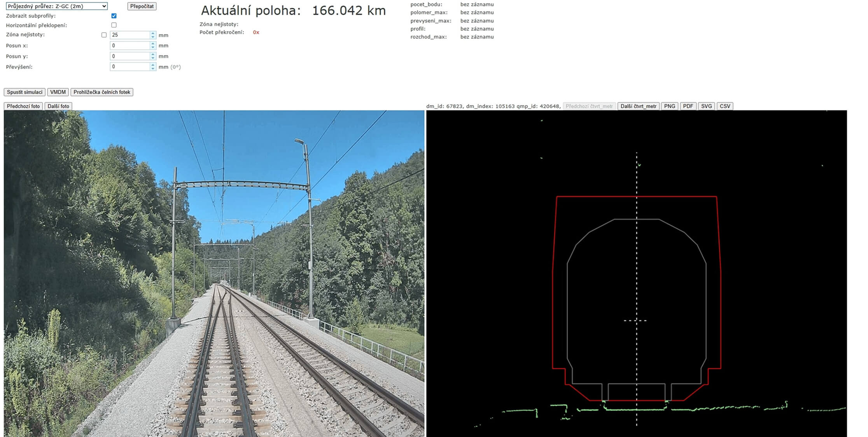Click inside the Zóna nejistoty value field

(128, 35)
